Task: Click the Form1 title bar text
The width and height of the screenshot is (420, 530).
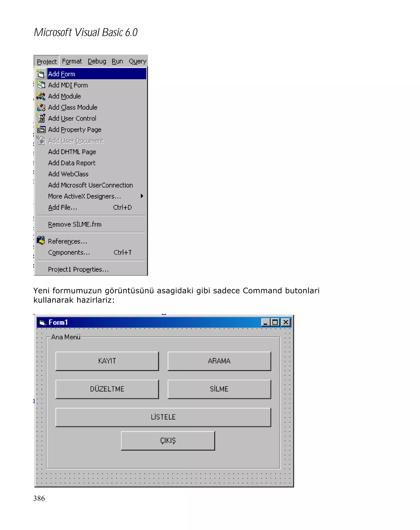Action: click(58, 322)
